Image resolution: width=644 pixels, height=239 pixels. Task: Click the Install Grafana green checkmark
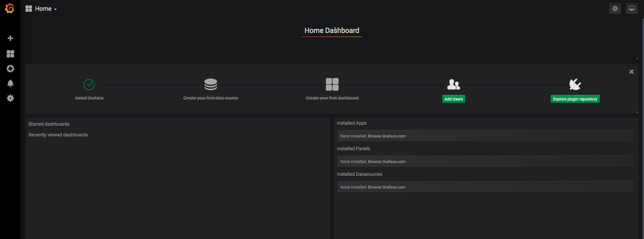click(x=89, y=84)
